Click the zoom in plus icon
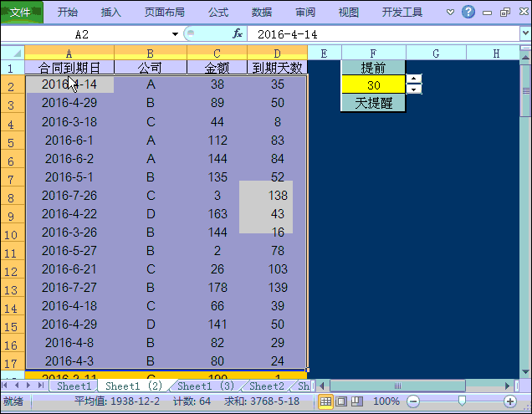Image resolution: width=532 pixels, height=414 pixels. (x=509, y=402)
